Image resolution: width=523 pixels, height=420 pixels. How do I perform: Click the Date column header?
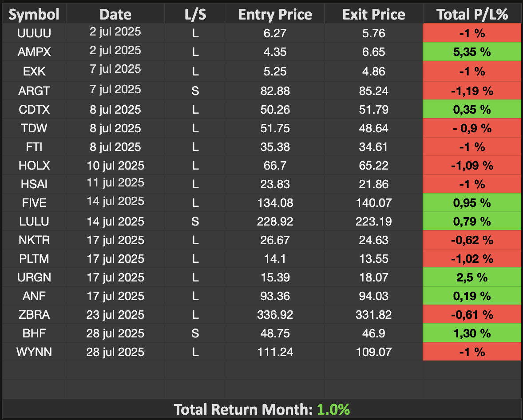coord(115,14)
